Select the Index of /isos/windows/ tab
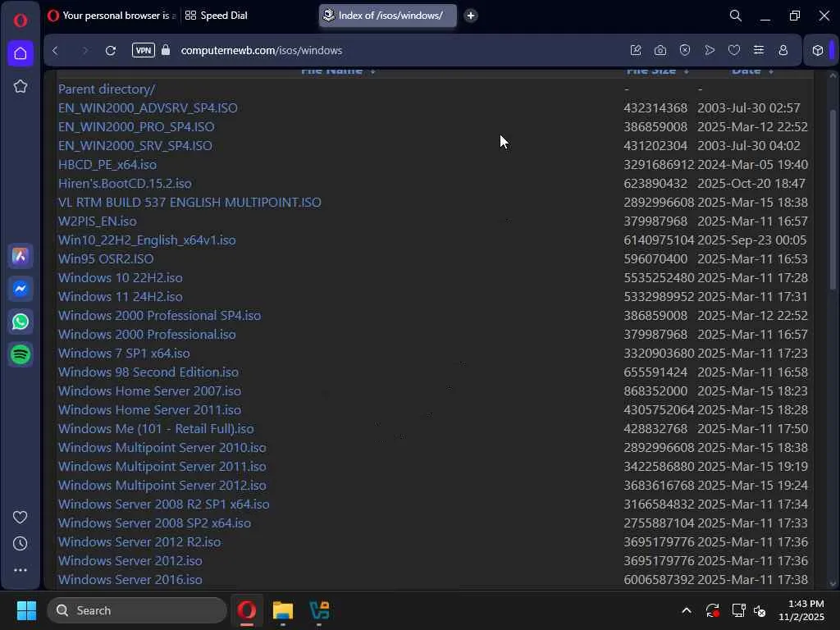Image resolution: width=840 pixels, height=630 pixels. [x=388, y=16]
